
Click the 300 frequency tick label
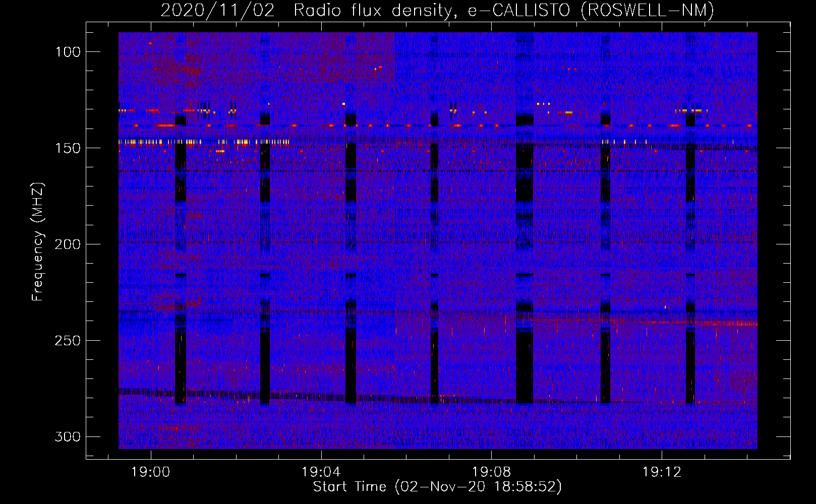[x=68, y=436]
